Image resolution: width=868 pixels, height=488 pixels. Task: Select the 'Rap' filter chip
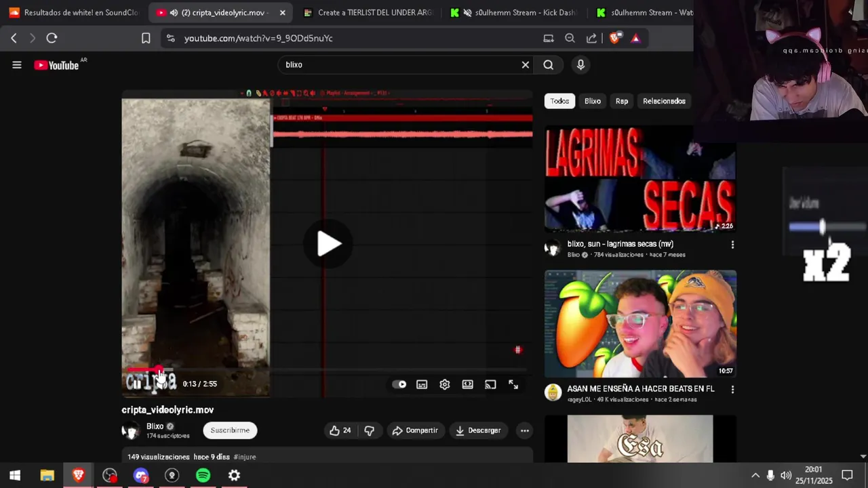click(622, 101)
